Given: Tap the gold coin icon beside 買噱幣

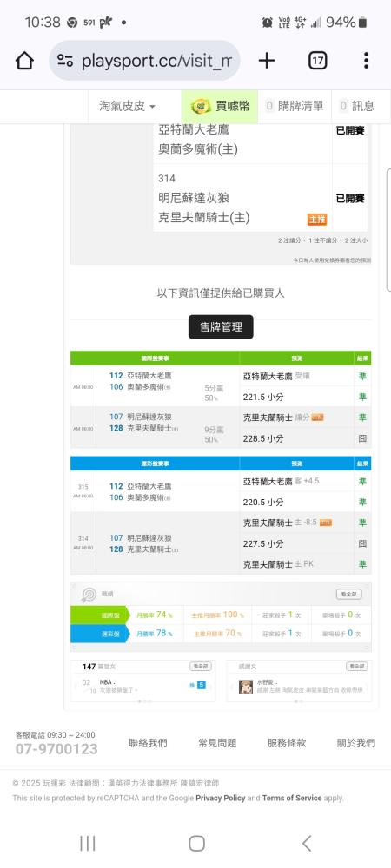Looking at the screenshot, I should (200, 106).
